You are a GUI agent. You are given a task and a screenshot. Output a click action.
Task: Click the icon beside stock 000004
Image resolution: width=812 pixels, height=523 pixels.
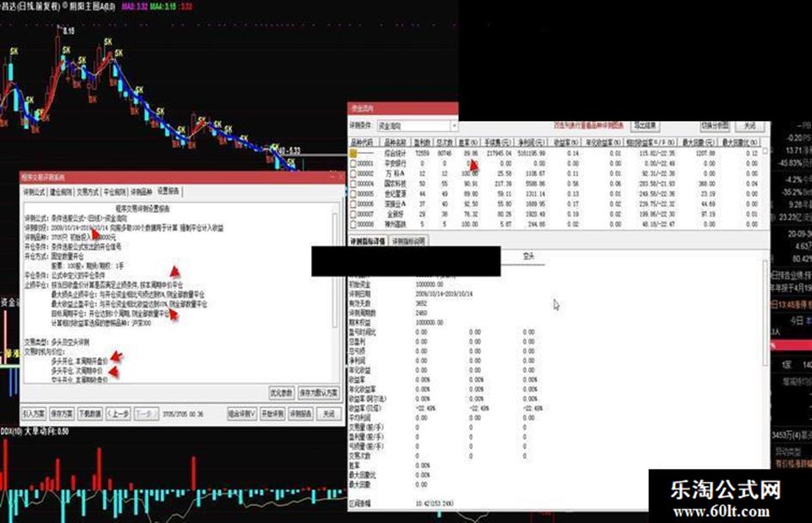coord(353,184)
